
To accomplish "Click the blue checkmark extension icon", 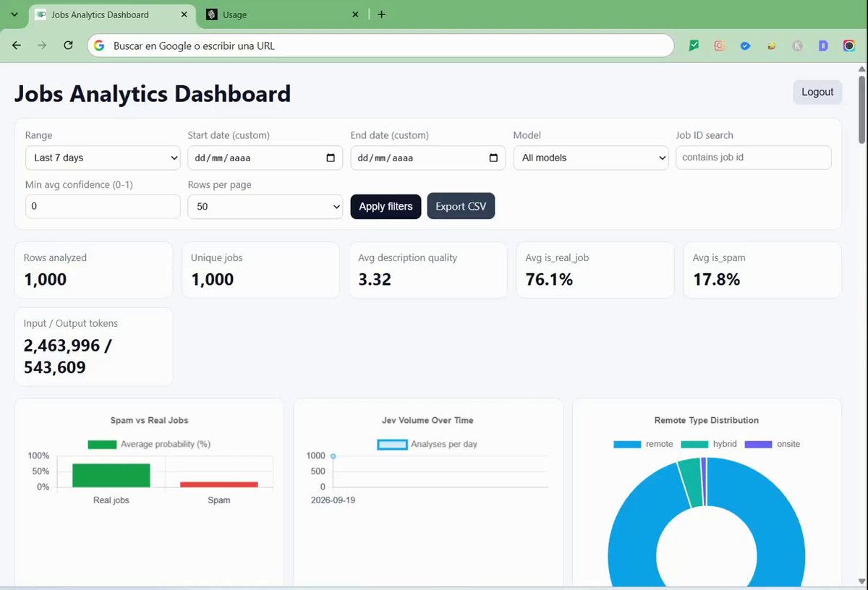I will 745,46.
